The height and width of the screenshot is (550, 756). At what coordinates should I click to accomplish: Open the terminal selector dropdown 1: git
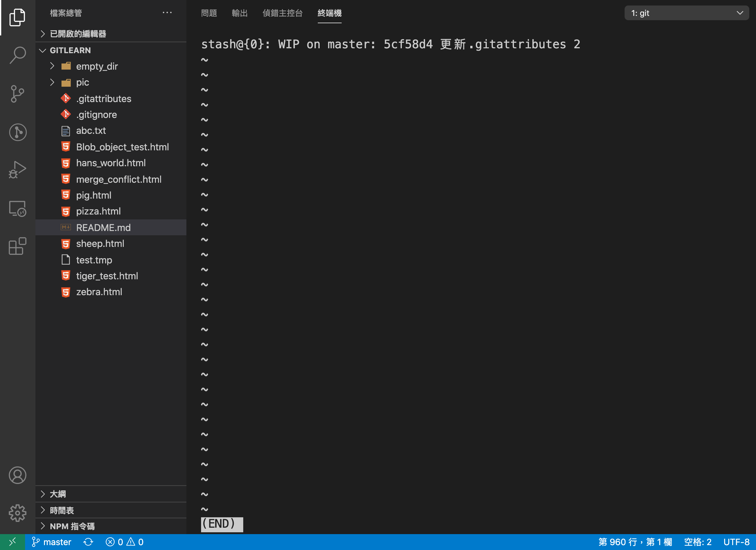point(686,13)
